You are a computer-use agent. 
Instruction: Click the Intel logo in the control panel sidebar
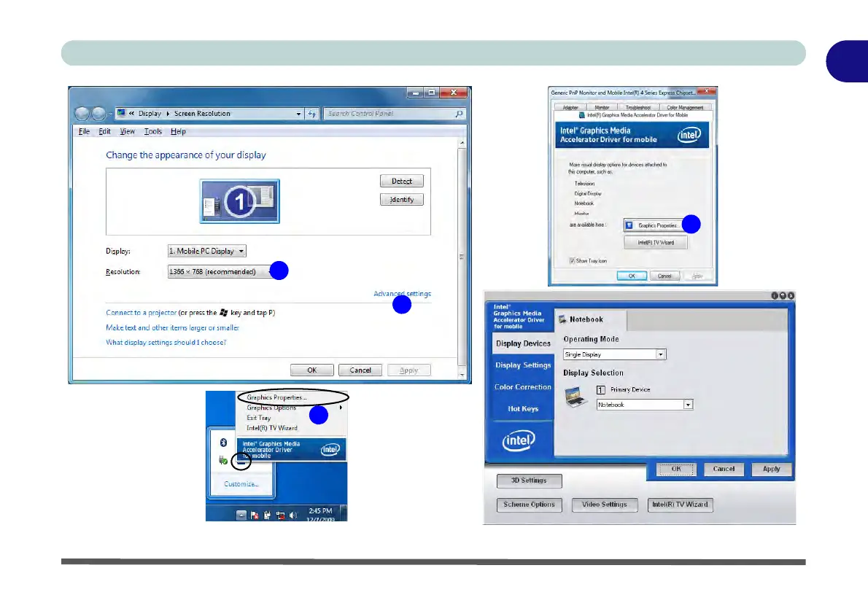point(519,441)
